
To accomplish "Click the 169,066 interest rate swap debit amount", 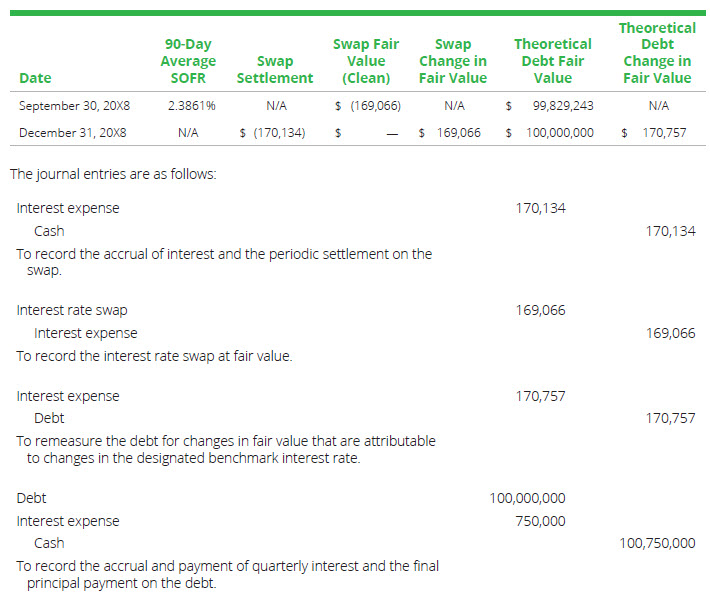I will click(540, 310).
